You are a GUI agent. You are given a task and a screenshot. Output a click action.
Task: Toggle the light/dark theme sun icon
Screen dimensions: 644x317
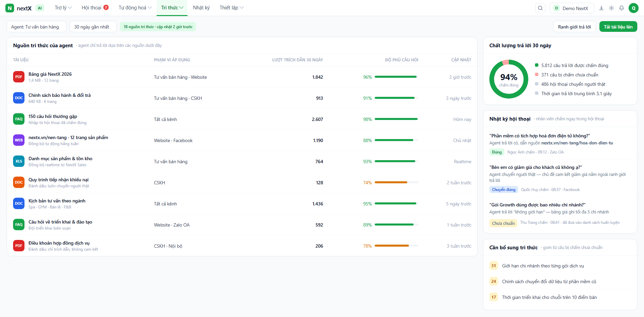click(611, 8)
